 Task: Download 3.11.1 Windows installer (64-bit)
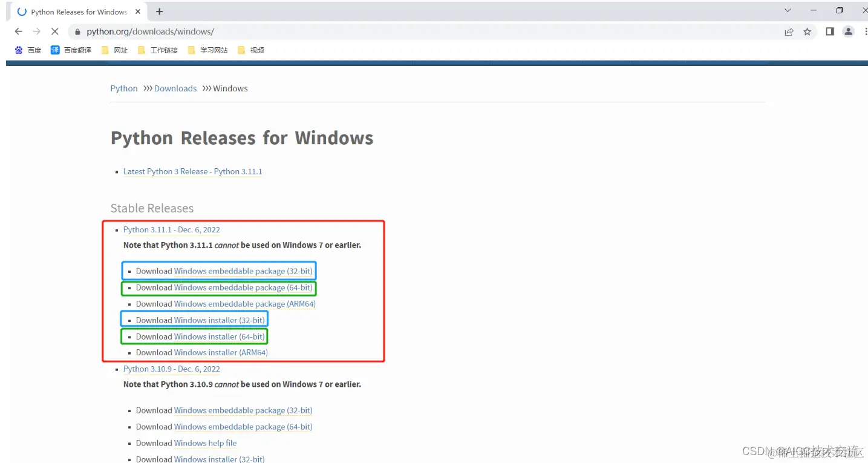pyautogui.click(x=219, y=337)
